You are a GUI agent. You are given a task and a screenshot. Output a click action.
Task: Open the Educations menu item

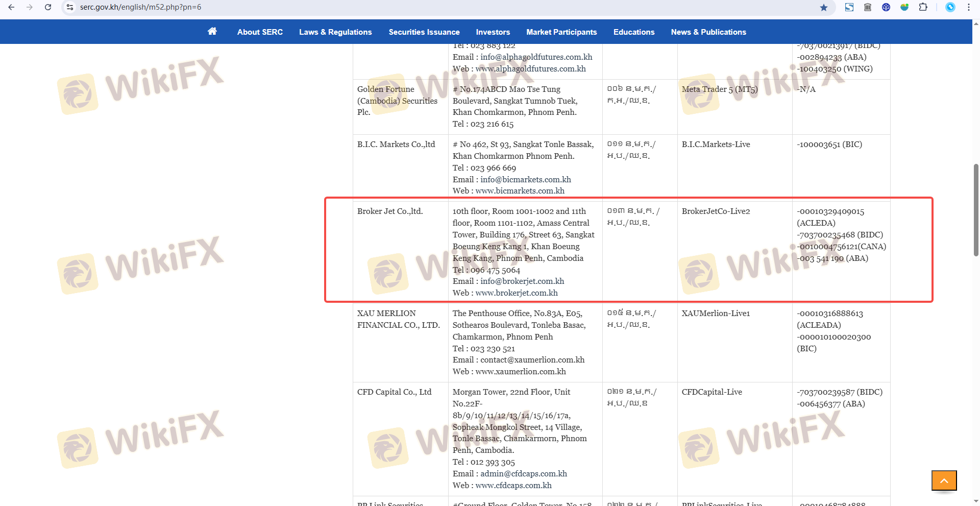[x=633, y=32]
